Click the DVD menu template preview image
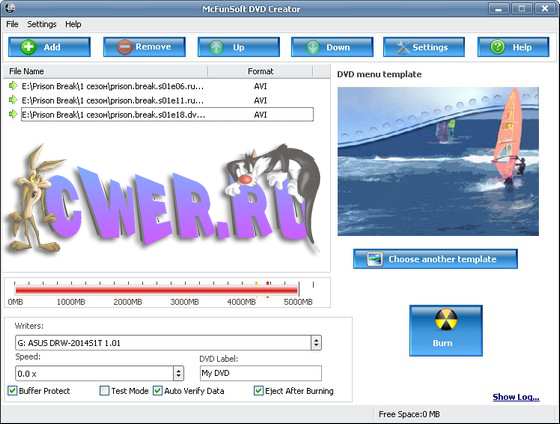 coord(438,161)
